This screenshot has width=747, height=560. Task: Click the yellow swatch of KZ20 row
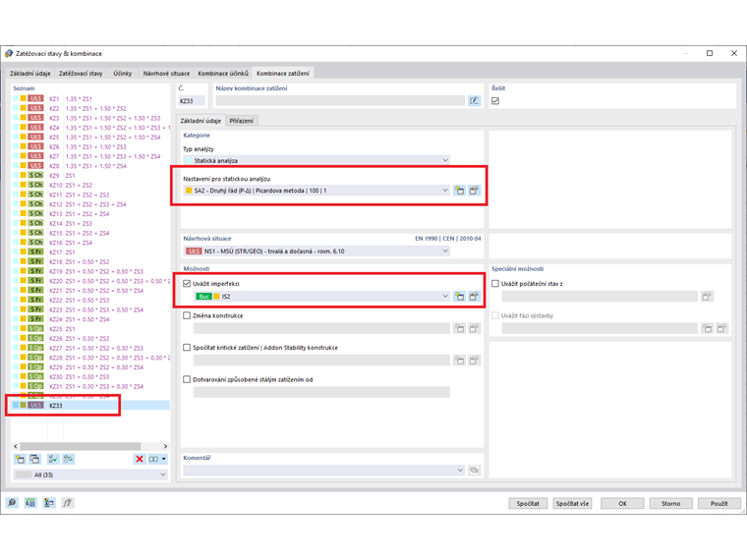tap(23, 280)
